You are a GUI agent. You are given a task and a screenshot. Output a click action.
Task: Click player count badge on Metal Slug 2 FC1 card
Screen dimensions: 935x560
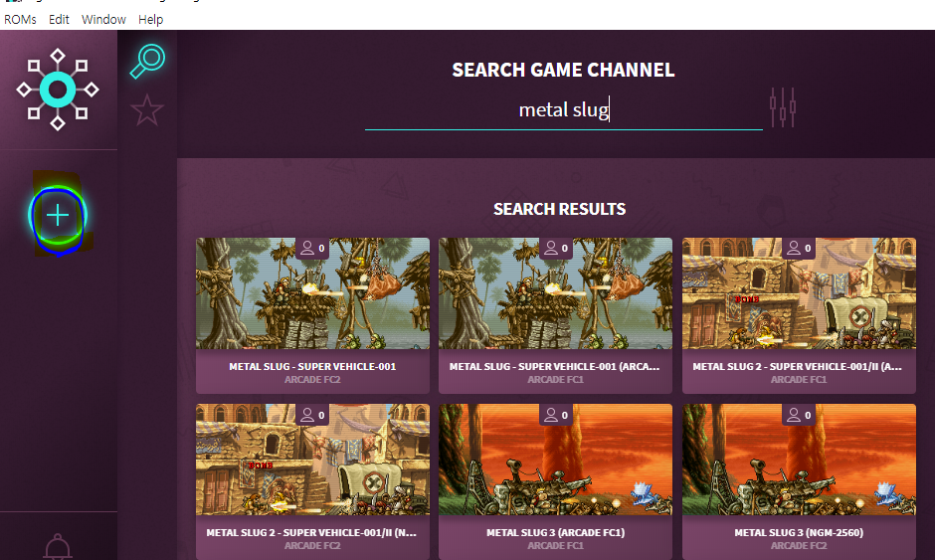pyautogui.click(x=799, y=248)
